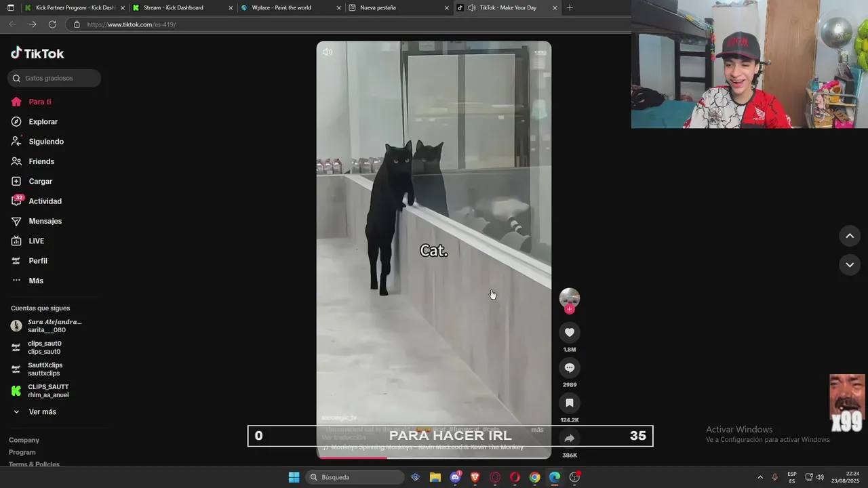
Task: Open followed account sauttxclips
Action: [x=37, y=369]
